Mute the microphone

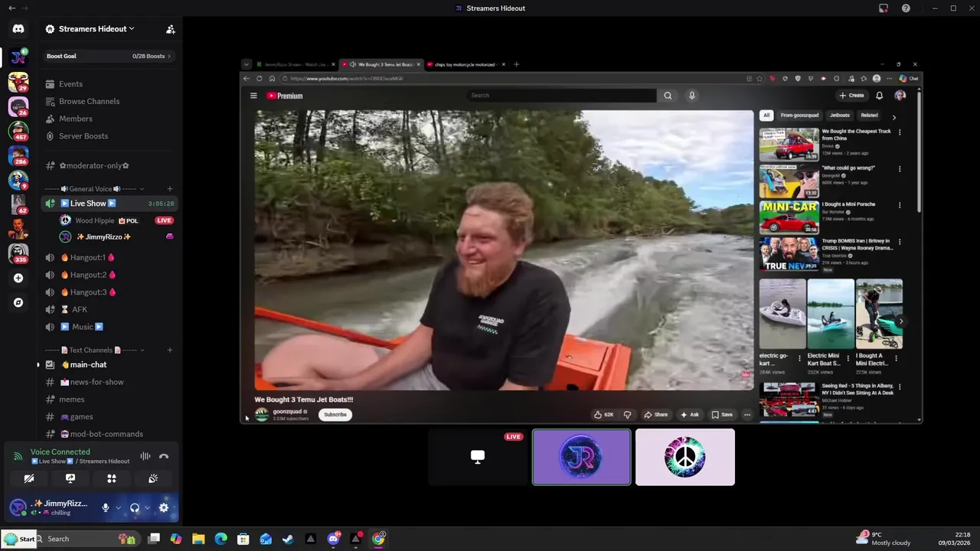pos(106,507)
